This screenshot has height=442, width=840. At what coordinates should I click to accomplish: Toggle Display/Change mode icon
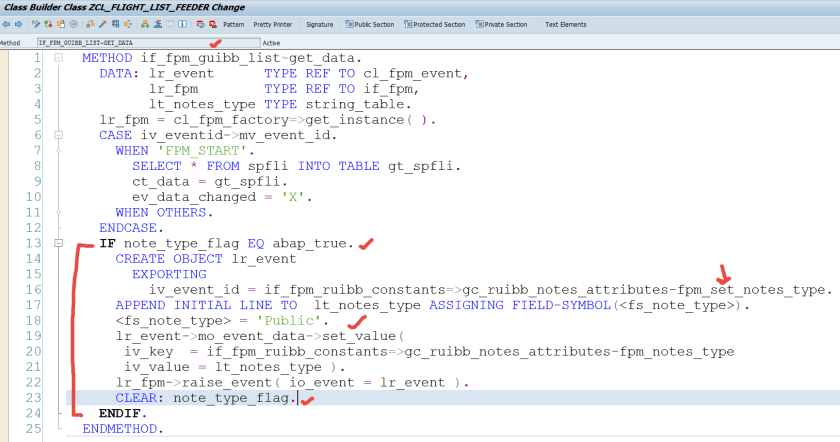click(x=36, y=22)
